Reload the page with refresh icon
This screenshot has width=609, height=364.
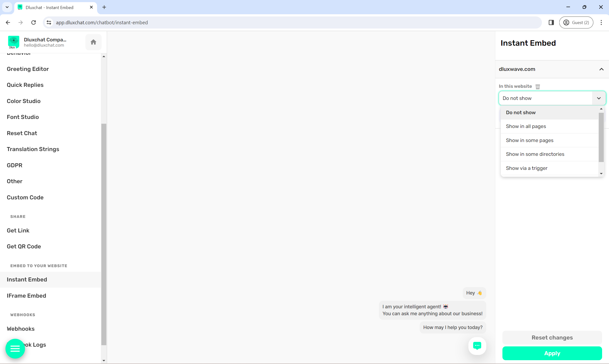[x=34, y=23]
